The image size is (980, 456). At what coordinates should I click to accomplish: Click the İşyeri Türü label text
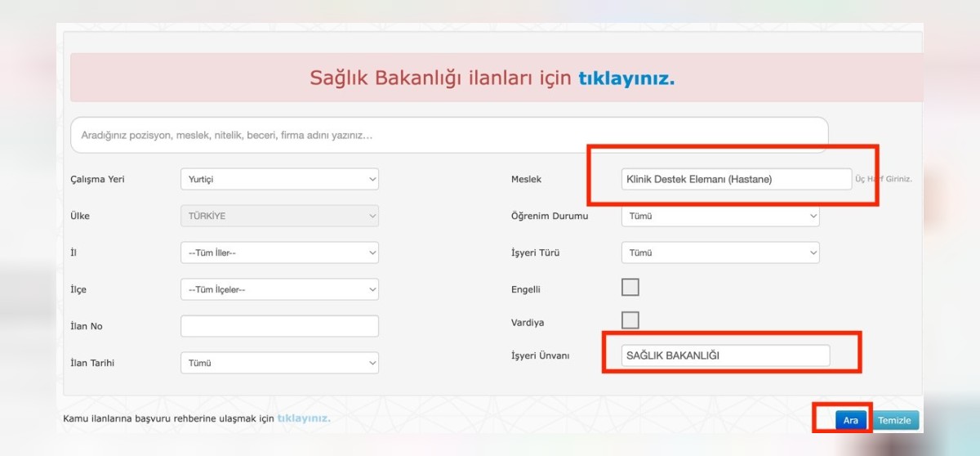tap(535, 253)
